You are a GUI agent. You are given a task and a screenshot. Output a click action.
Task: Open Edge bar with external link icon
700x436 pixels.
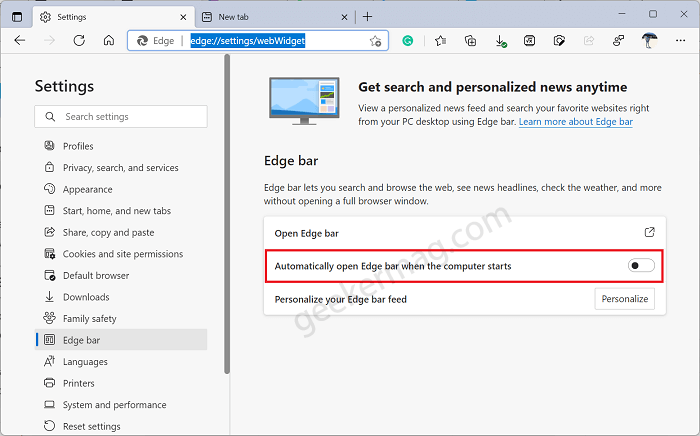point(650,232)
